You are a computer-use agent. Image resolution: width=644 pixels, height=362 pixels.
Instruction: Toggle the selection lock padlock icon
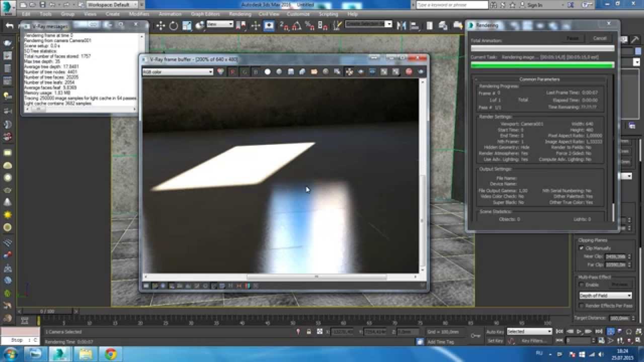click(308, 332)
